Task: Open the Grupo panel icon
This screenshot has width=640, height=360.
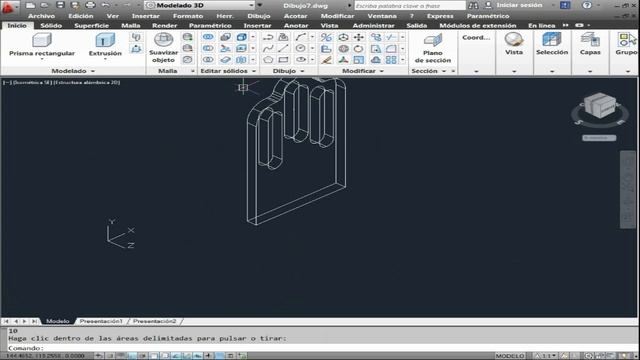Action: pyautogui.click(x=626, y=40)
